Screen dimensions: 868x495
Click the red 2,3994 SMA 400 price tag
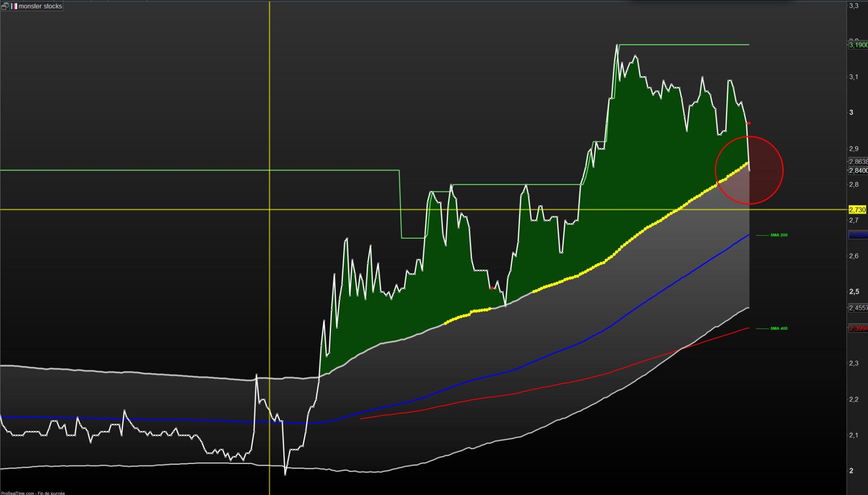pos(858,328)
